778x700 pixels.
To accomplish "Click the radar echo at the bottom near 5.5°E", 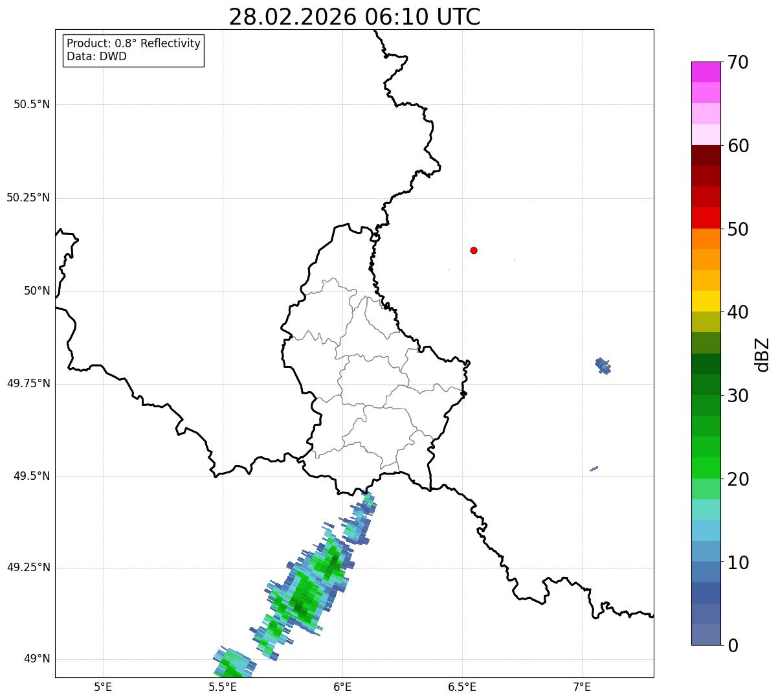I will [233, 663].
